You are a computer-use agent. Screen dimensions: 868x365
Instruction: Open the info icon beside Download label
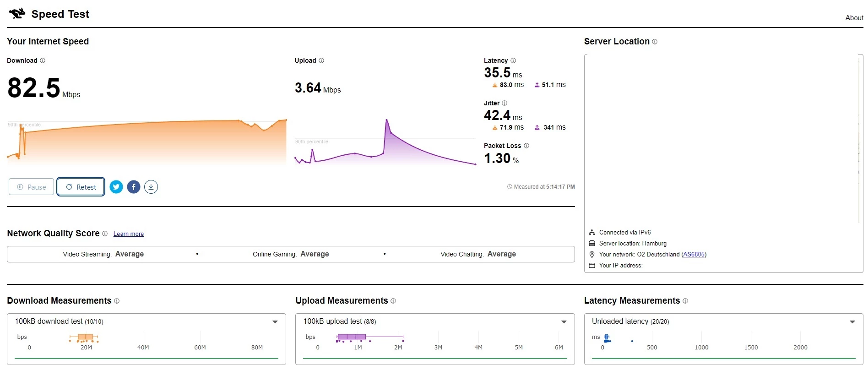[43, 60]
